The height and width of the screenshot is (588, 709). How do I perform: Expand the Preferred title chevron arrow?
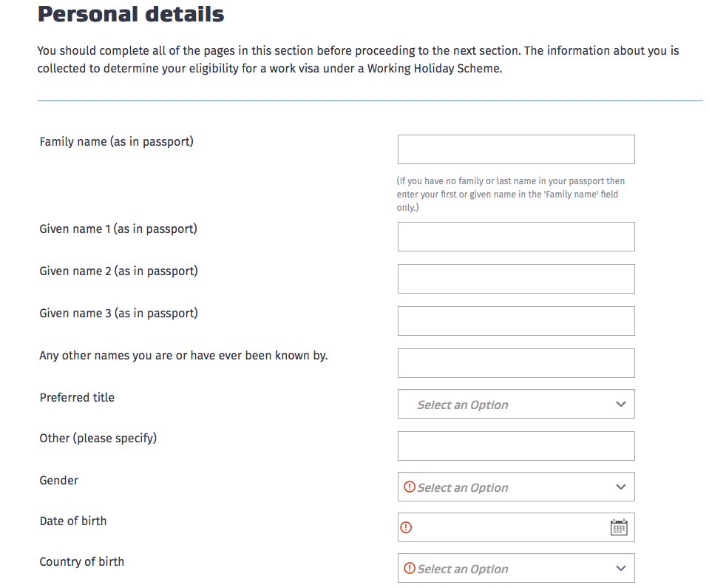(621, 404)
